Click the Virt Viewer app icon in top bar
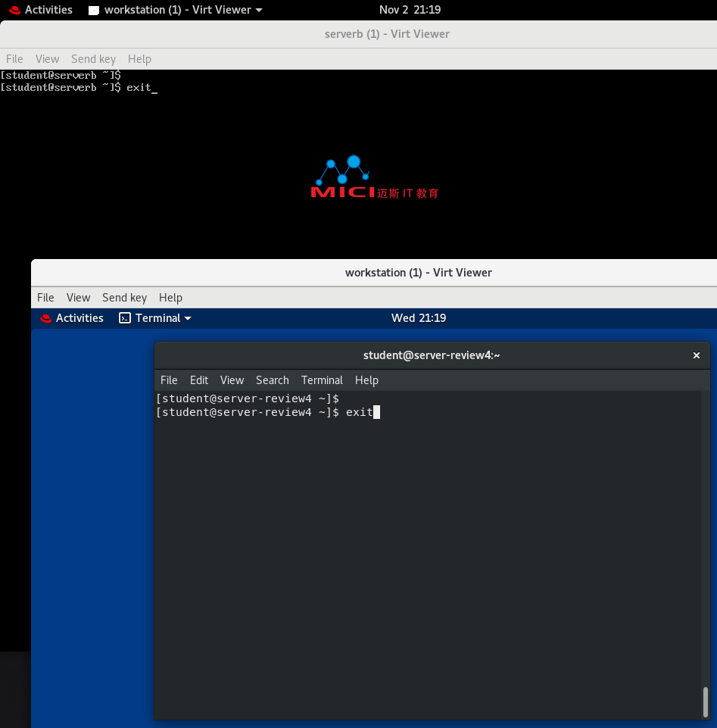Screen dimensions: 717x728 click(x=94, y=10)
